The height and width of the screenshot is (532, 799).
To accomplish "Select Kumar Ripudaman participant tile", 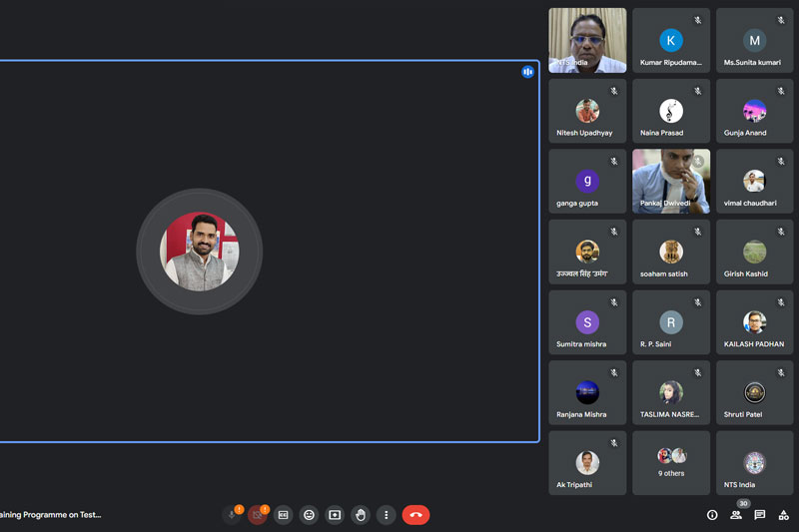I will (670, 40).
